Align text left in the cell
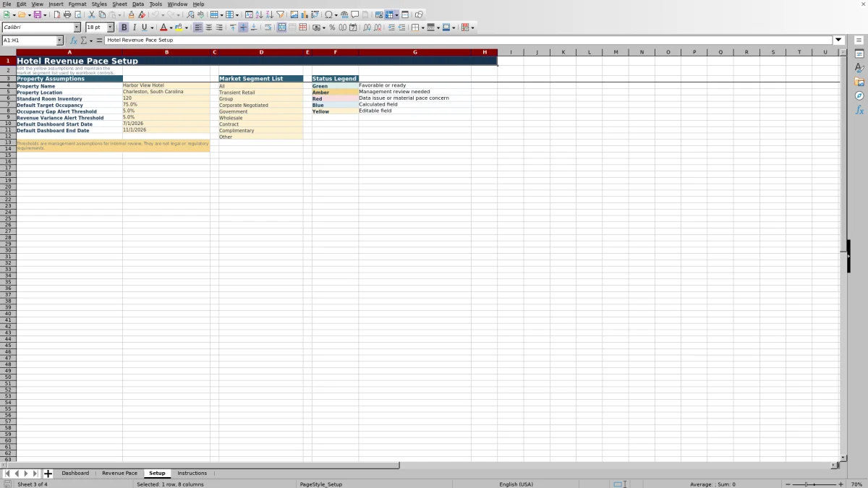This screenshot has width=868, height=488. pyautogui.click(x=198, y=27)
